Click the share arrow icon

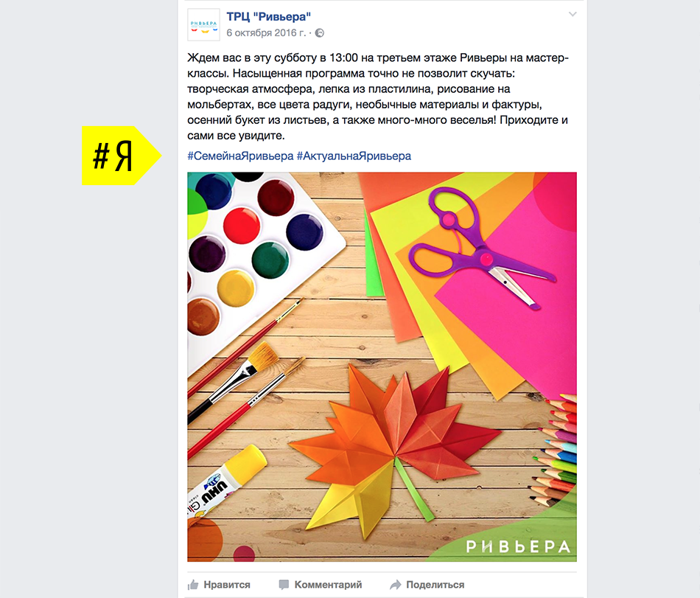point(396,585)
